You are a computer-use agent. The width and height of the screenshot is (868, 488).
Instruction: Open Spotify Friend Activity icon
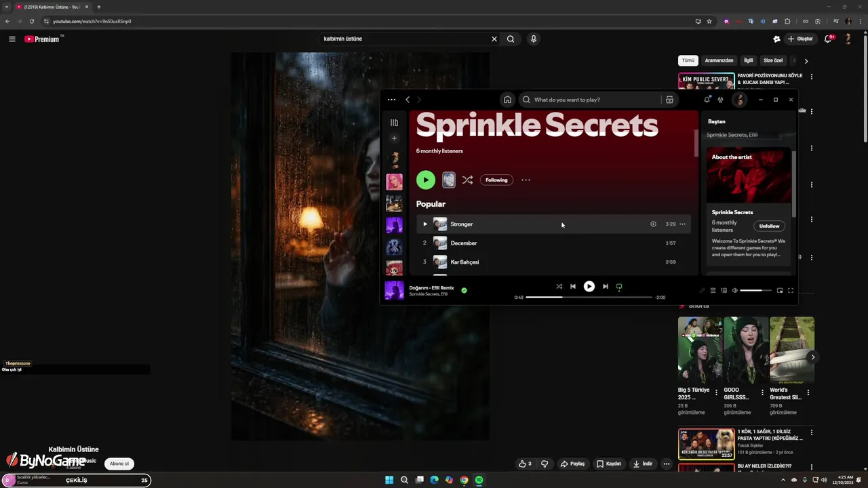(x=720, y=100)
